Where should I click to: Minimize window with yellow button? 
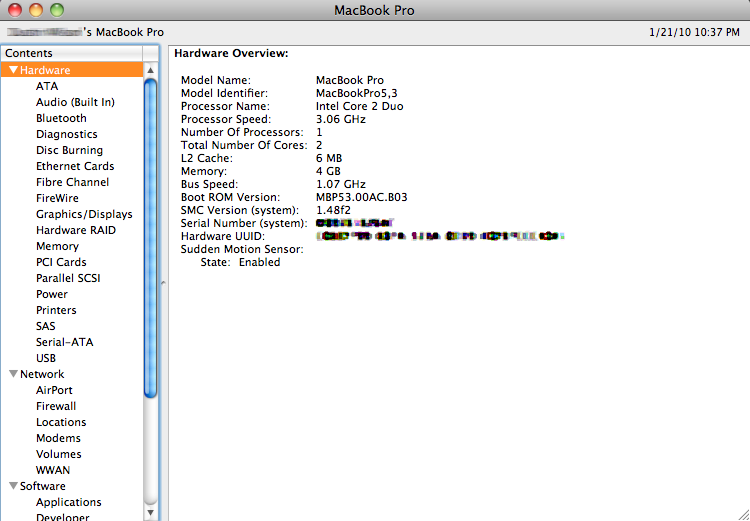(35, 10)
